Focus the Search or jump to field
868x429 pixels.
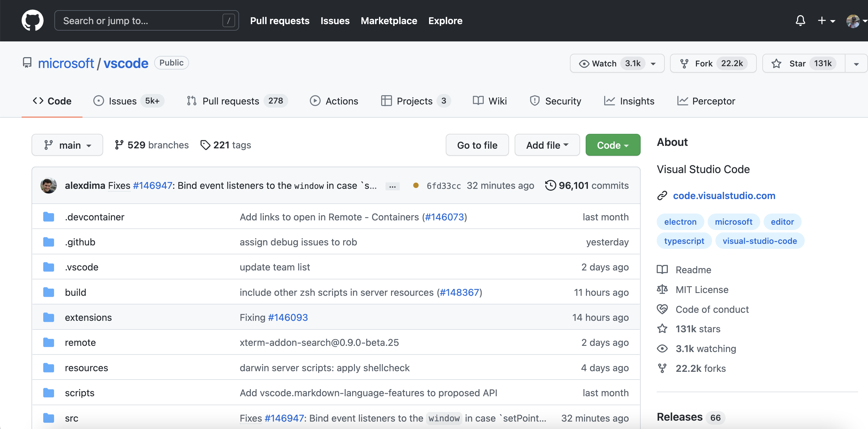(x=141, y=21)
